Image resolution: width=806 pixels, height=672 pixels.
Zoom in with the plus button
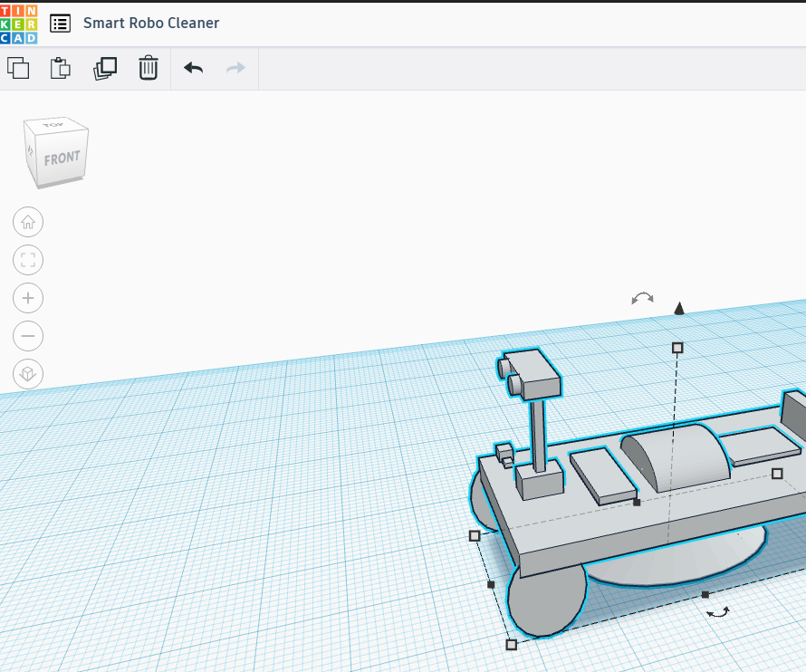(x=28, y=298)
